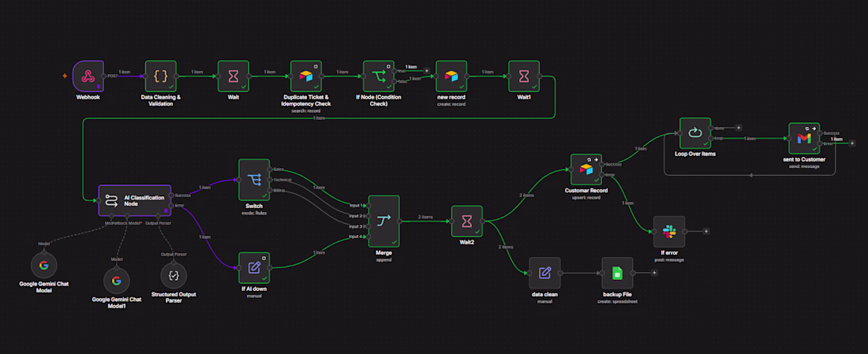
Task: Add a node after Loop Over Items done output
Action: click(739, 128)
